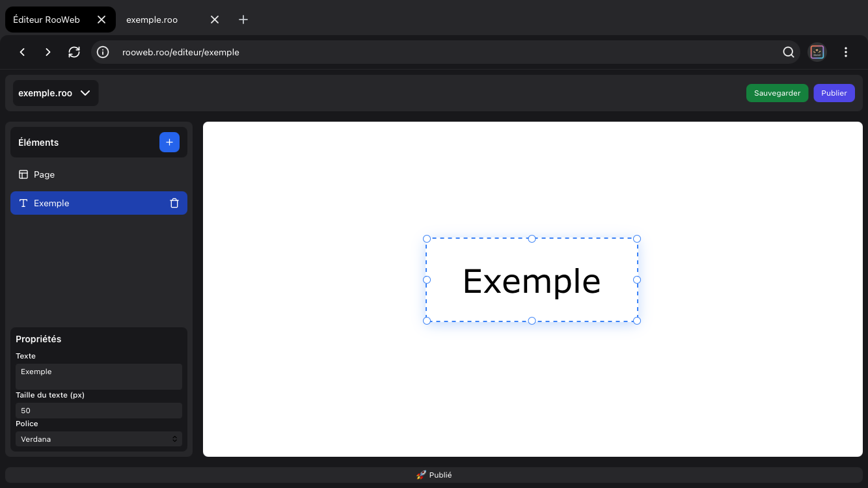The height and width of the screenshot is (488, 868).
Task: Open the RooWeb extension icon
Action: [817, 52]
